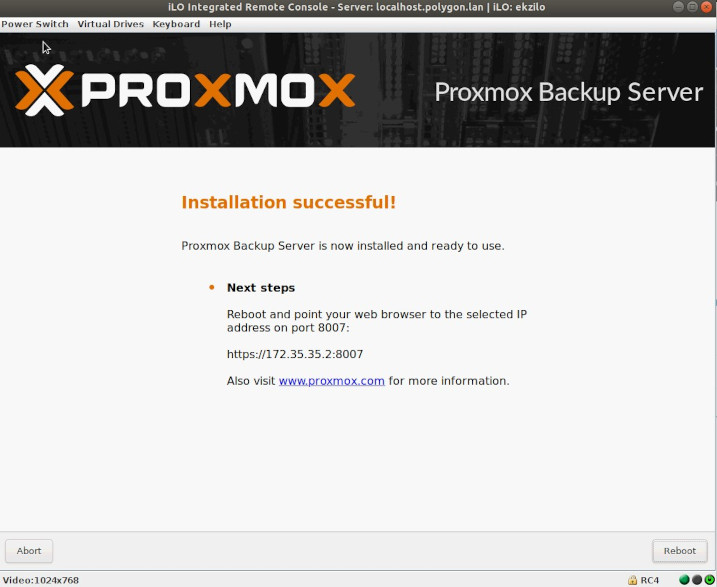Click the dark gray status LED indicator

pyautogui.click(x=697, y=580)
